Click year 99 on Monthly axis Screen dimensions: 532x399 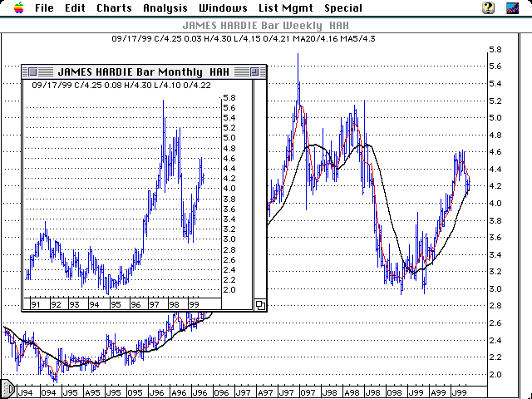(194, 304)
